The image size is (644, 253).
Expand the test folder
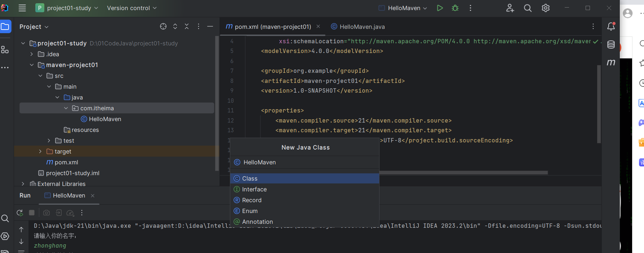click(x=49, y=141)
